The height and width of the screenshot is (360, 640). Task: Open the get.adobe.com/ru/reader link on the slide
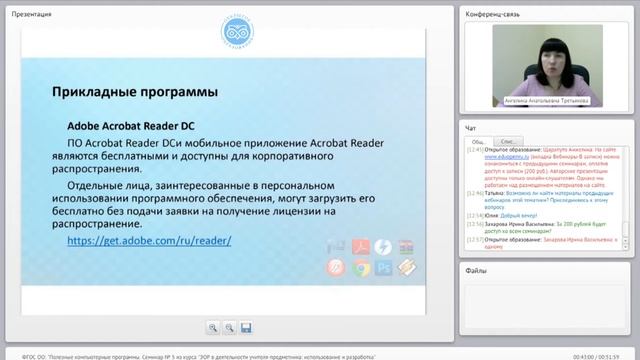click(149, 241)
